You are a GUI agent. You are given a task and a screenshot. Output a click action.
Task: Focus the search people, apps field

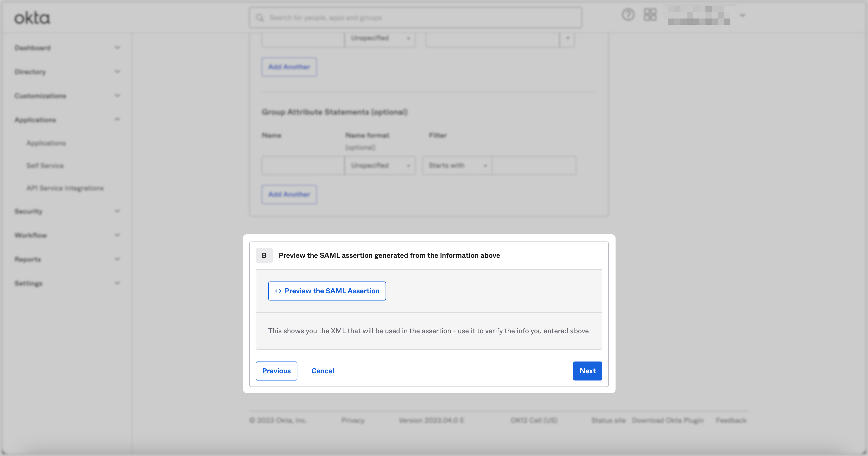(415, 17)
